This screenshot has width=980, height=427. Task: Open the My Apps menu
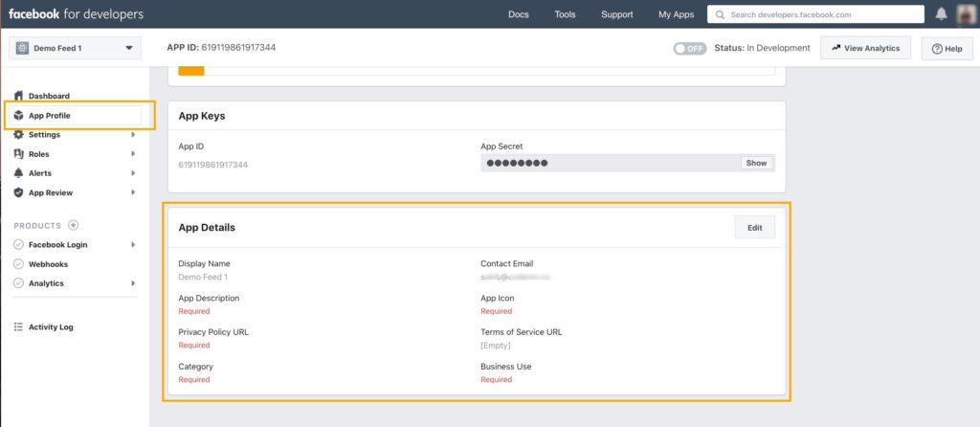coord(677,14)
